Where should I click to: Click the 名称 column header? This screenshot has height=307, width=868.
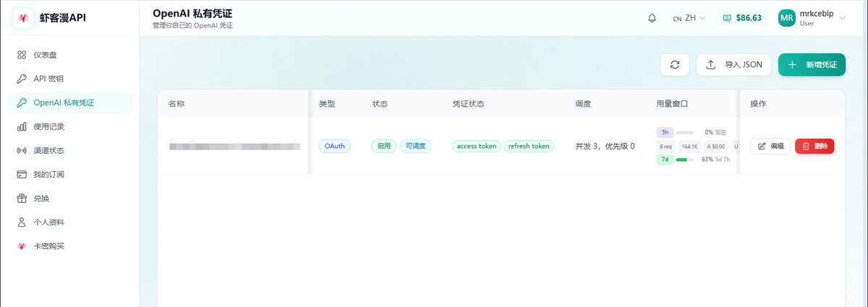[x=176, y=104]
